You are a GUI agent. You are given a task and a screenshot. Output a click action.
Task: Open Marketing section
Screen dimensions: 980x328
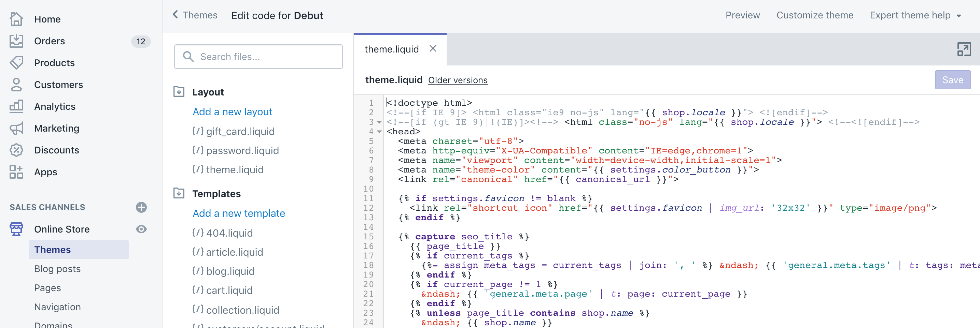[57, 129]
